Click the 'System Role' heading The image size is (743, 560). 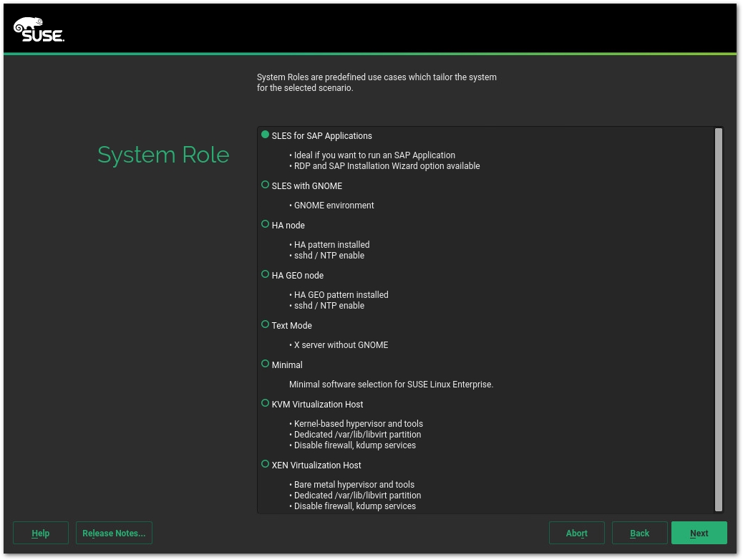click(x=163, y=155)
